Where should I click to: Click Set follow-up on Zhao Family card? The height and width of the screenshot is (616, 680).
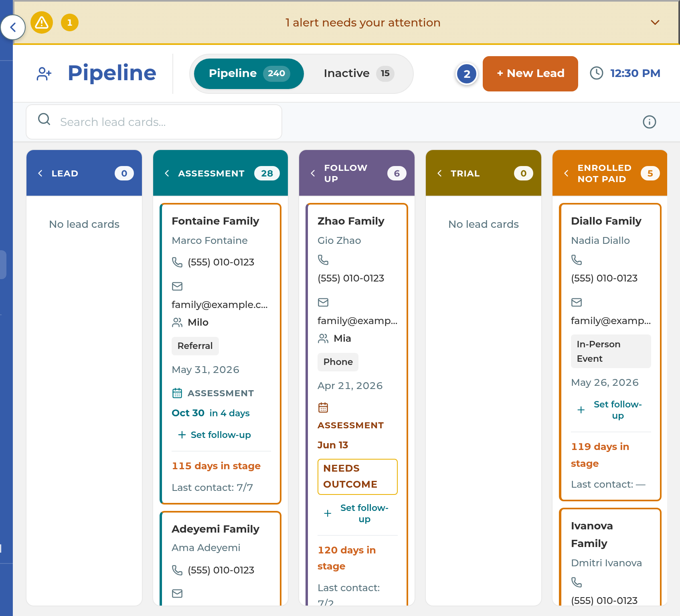click(x=357, y=513)
